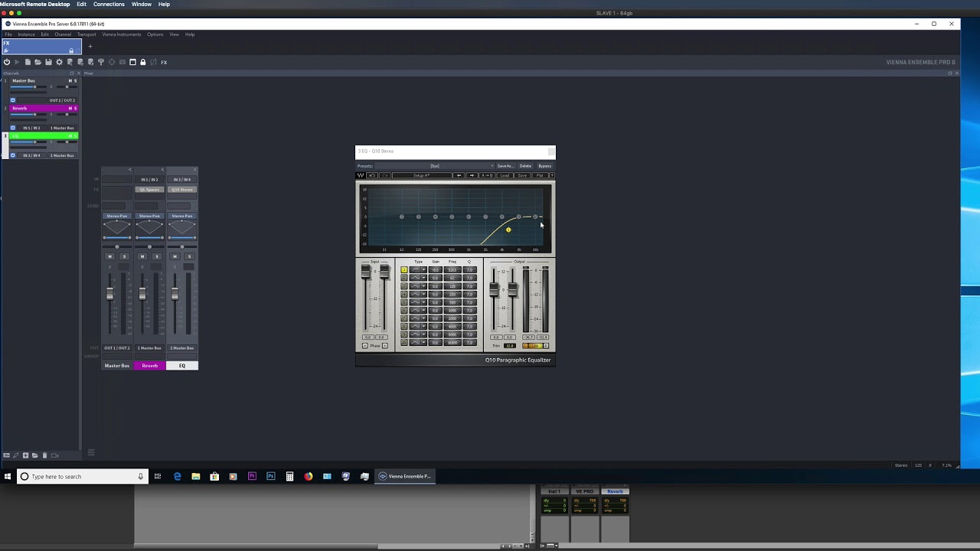
Task: Click the Save As button in plugin window
Action: click(x=505, y=166)
